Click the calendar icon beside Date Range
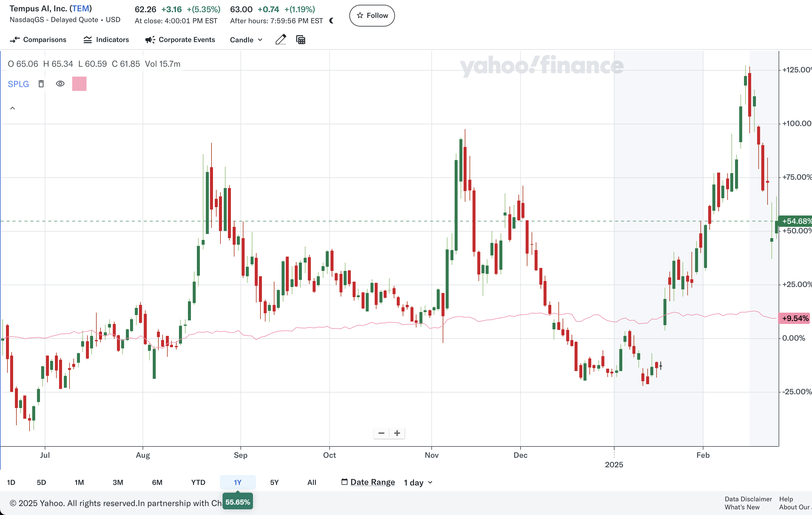 [x=344, y=482]
